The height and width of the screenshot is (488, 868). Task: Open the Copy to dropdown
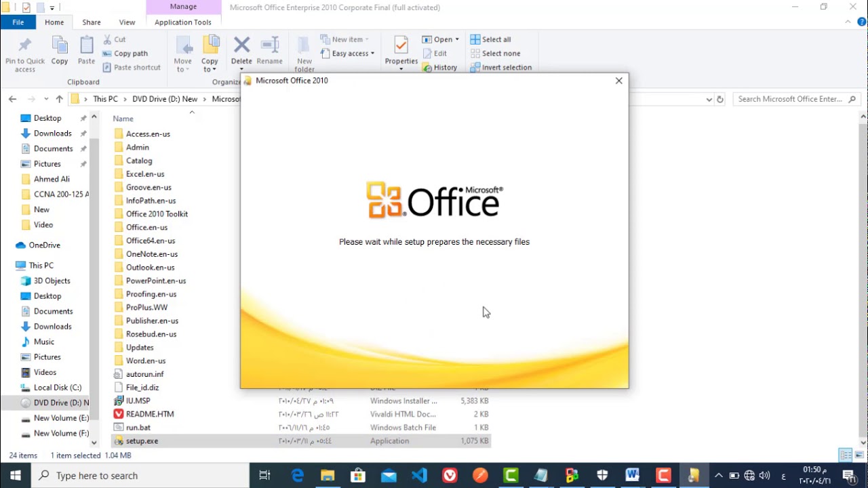click(x=210, y=65)
